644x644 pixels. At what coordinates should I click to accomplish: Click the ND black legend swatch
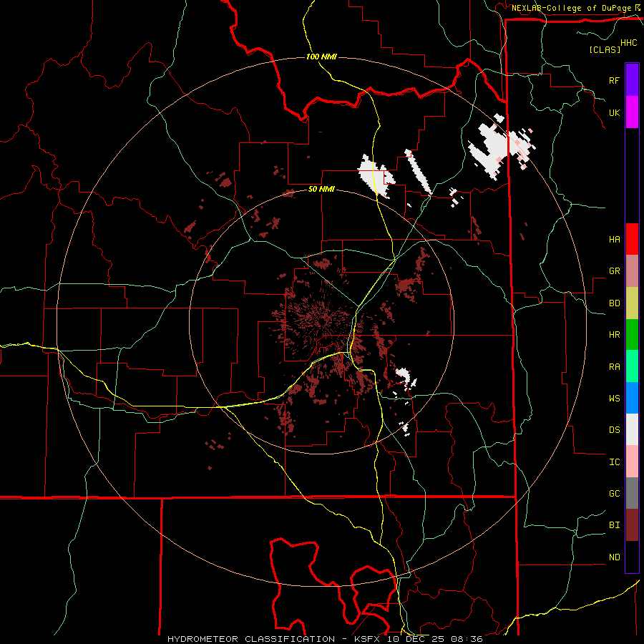point(632,557)
